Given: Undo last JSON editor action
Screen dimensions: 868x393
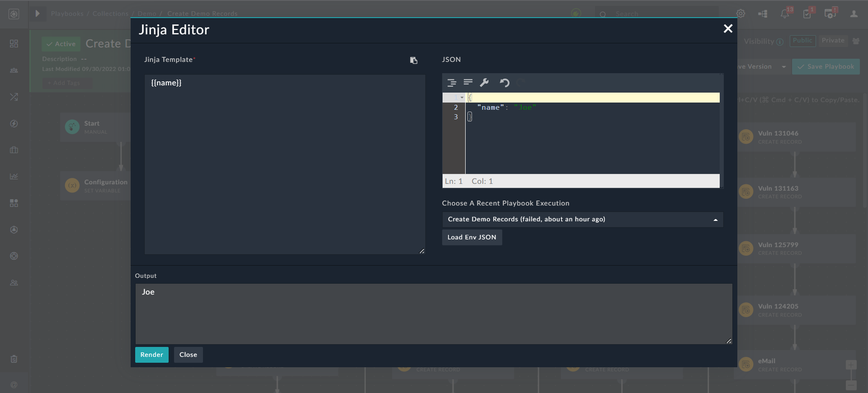Looking at the screenshot, I should (x=505, y=83).
